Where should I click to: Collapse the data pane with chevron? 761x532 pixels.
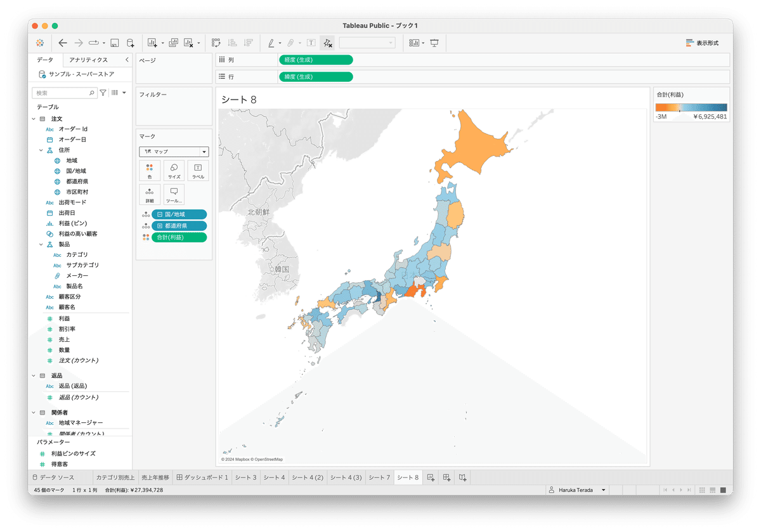click(127, 60)
